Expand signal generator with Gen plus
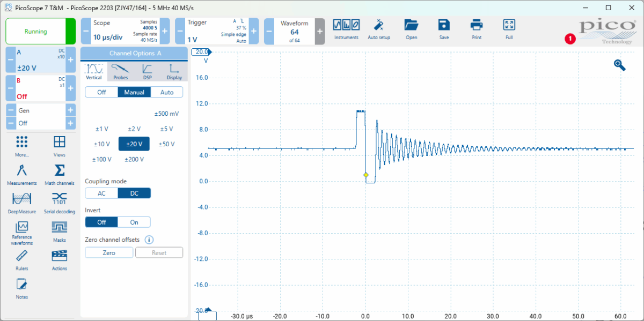The height and width of the screenshot is (321, 644). coord(70,110)
